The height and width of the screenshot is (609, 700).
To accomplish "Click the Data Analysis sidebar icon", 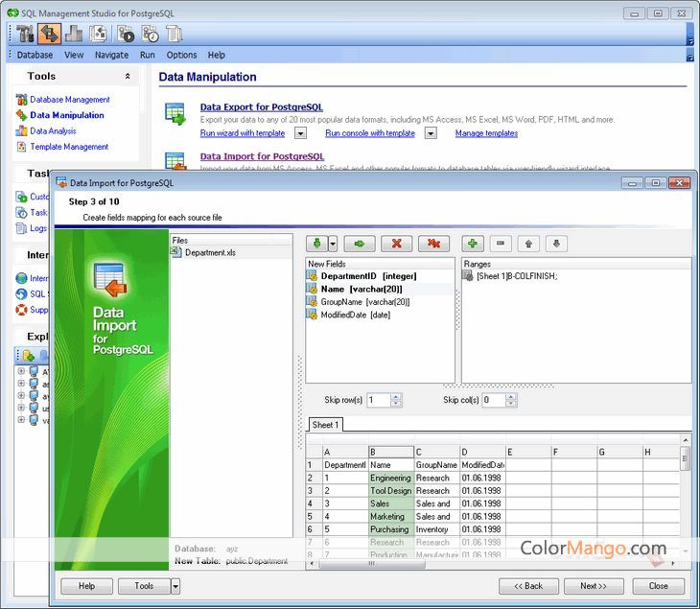I will pyautogui.click(x=21, y=130).
